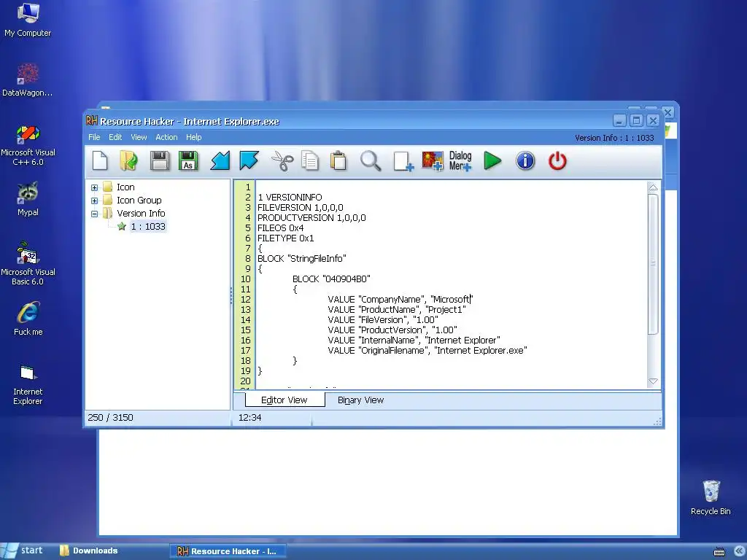Image resolution: width=747 pixels, height=560 pixels.
Task: Click the 1 VERSIONINFO line
Action: coord(290,197)
